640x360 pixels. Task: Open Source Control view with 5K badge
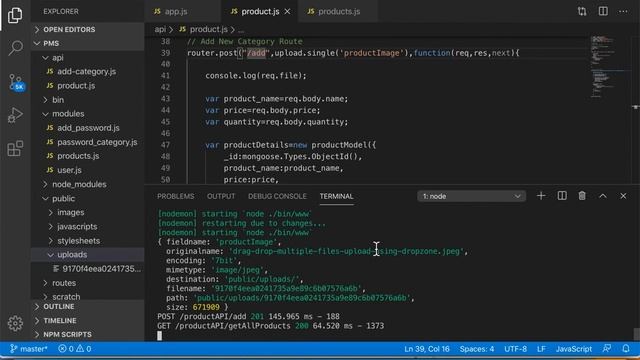(x=16, y=82)
